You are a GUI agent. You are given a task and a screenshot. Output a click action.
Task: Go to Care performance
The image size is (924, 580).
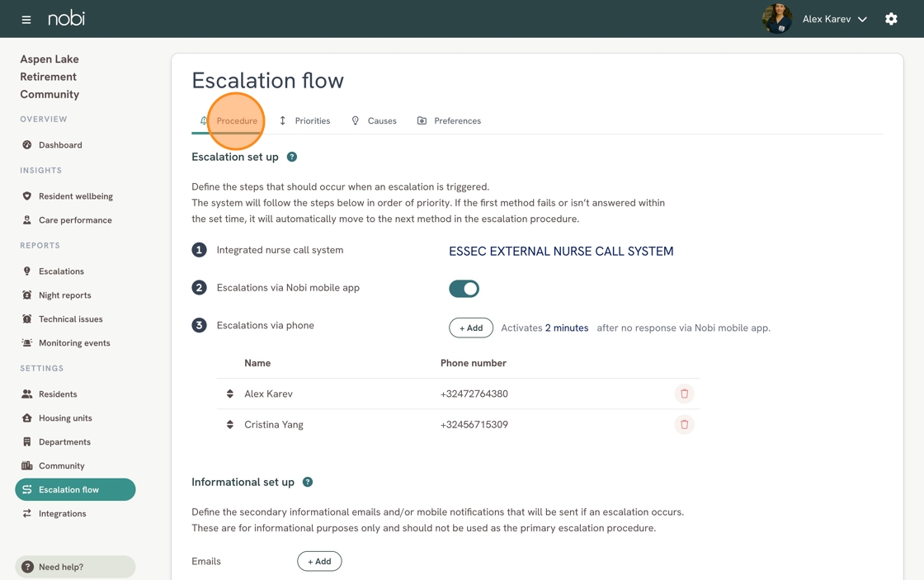click(75, 219)
